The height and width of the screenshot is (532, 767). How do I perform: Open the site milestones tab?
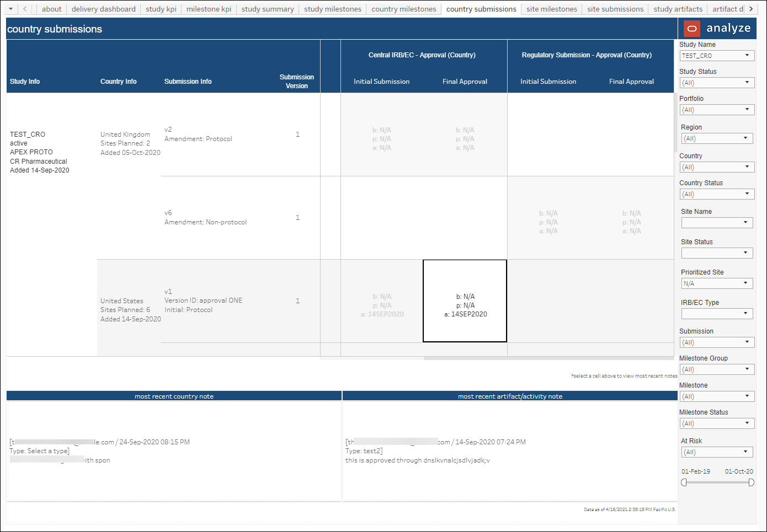point(552,9)
